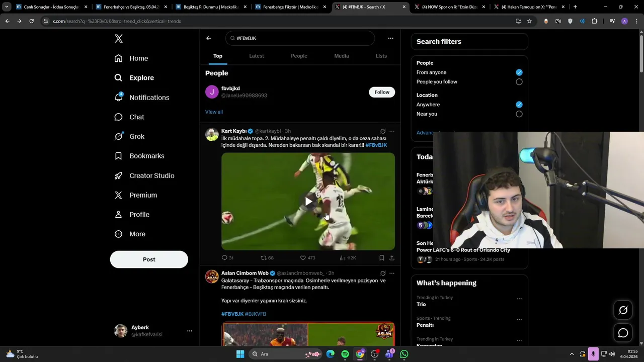Screen dimensions: 644x362
Task: Open floating chat messages button
Action: 623,333
